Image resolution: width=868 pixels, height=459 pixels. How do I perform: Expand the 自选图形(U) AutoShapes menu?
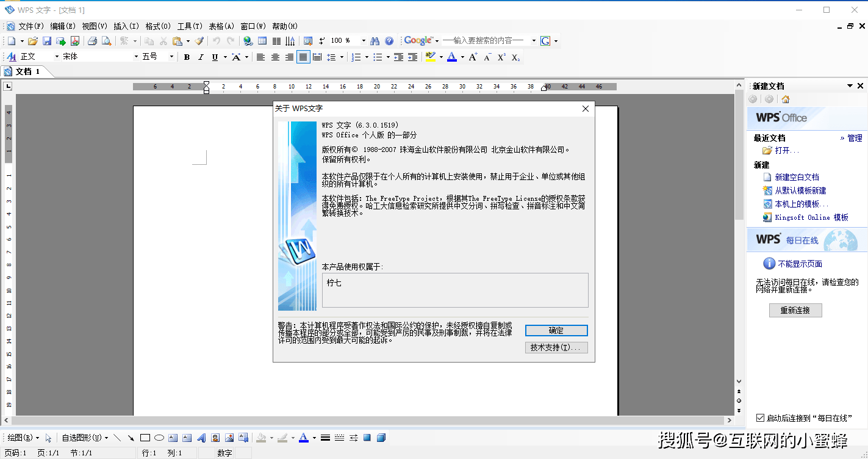point(85,438)
